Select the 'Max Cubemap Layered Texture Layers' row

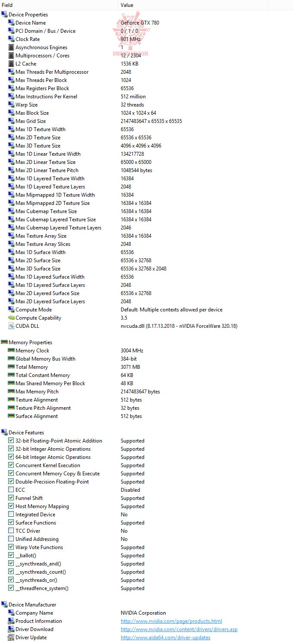click(x=147, y=228)
